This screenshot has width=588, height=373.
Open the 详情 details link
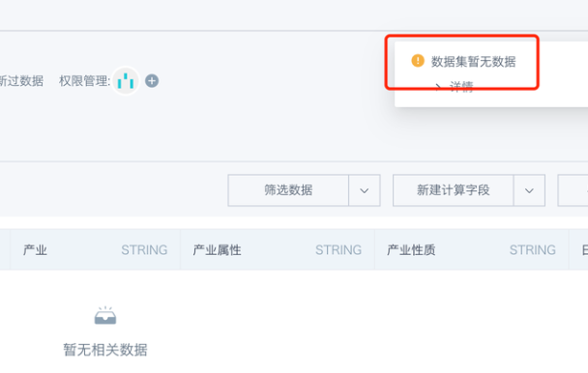coord(461,87)
